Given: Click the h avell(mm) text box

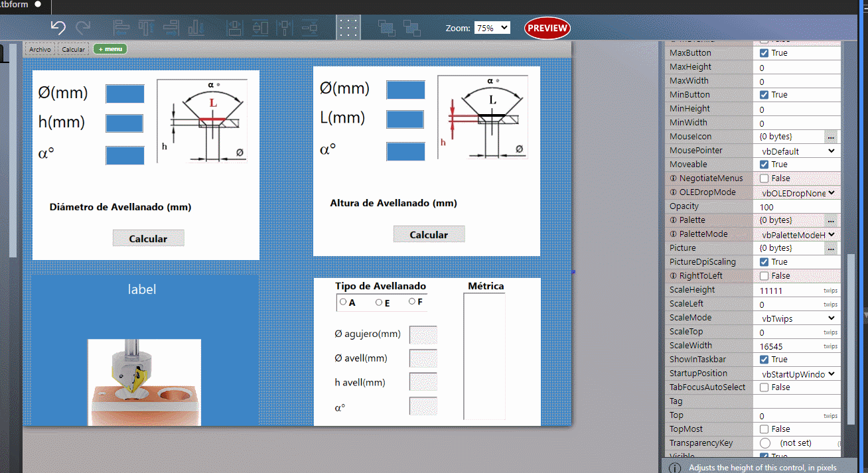Looking at the screenshot, I should (x=423, y=382).
